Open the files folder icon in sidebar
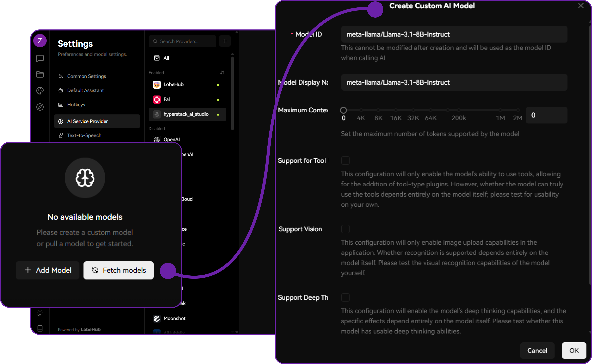 point(40,74)
